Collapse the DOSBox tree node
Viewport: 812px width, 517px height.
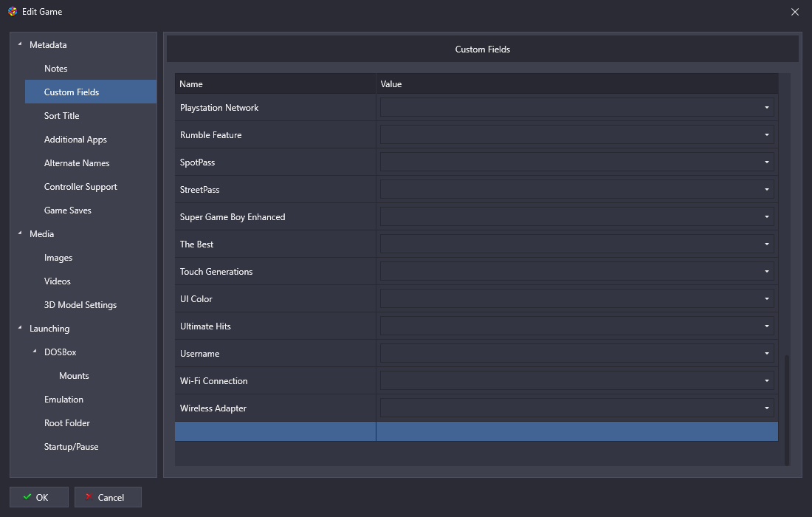coord(35,352)
